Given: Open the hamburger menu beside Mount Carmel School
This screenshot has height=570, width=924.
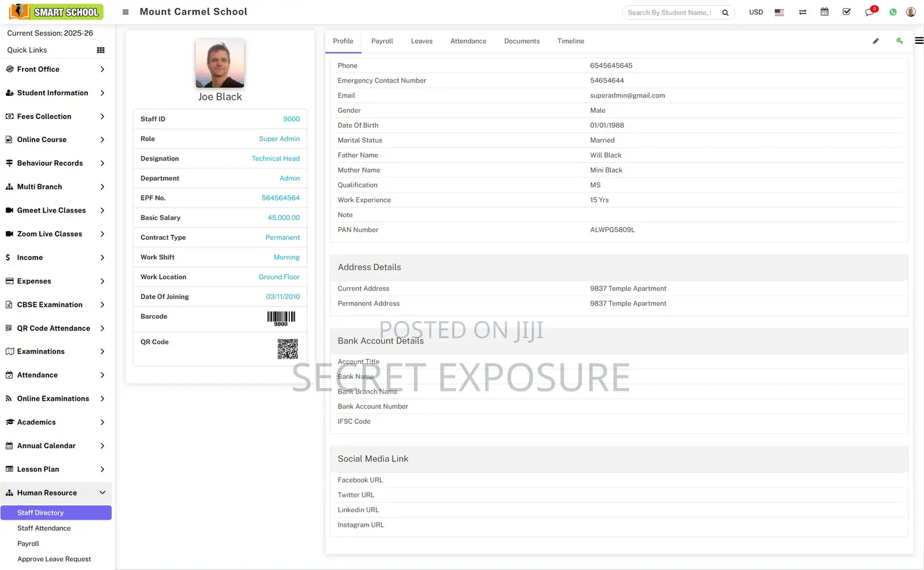Looking at the screenshot, I should pos(125,12).
